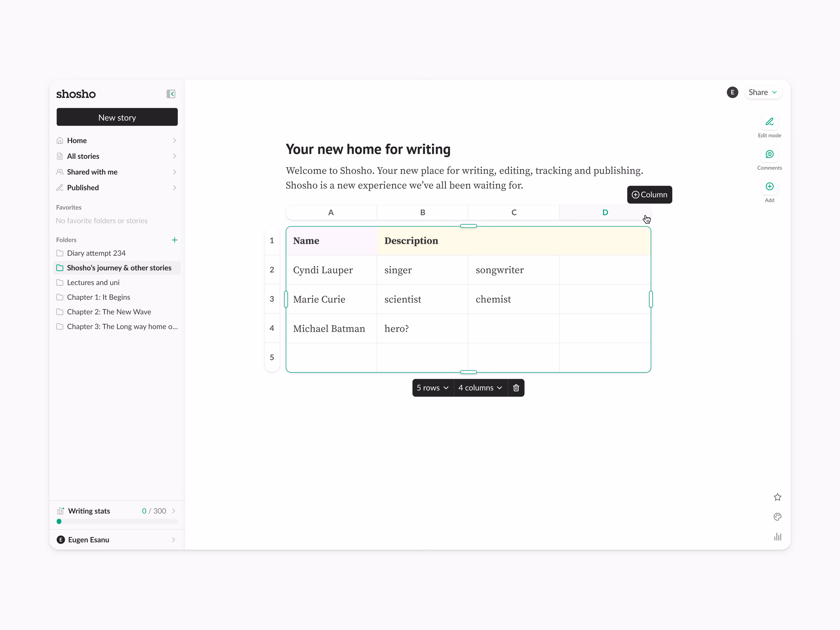Screen dimensions: 840x630
Task: Click the hero? cell
Action: 423,328
